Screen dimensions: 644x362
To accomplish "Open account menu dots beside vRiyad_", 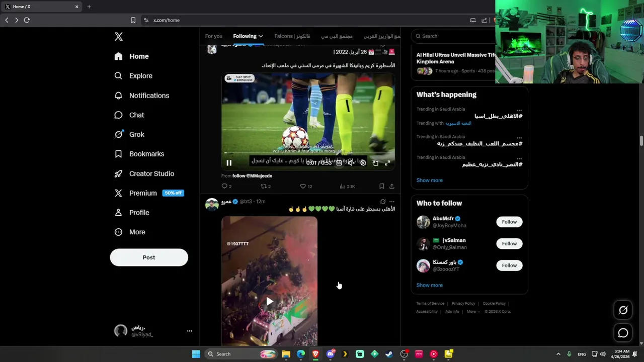I will (190, 331).
